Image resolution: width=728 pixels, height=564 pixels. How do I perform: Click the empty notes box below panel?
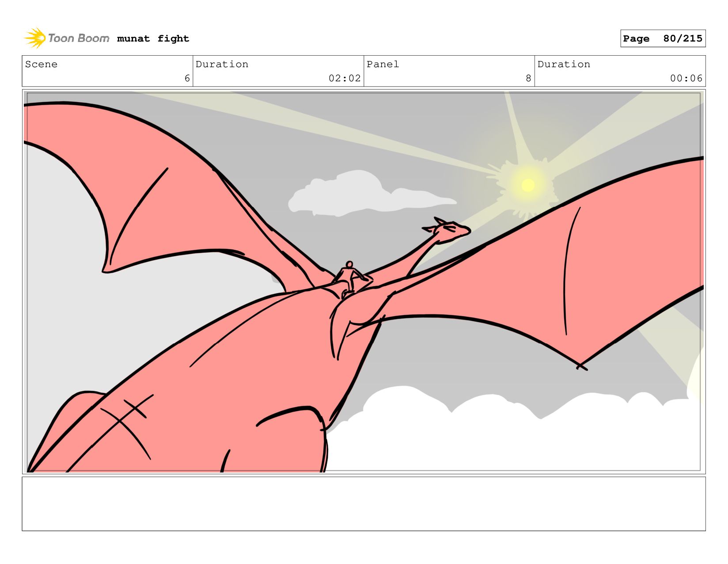point(364,503)
